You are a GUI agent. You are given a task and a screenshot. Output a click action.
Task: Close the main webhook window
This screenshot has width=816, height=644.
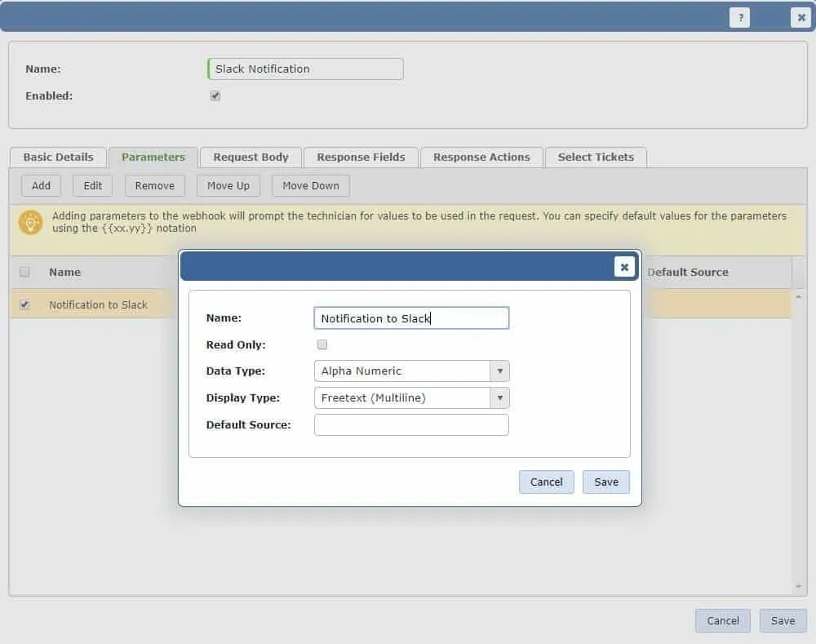click(x=800, y=18)
